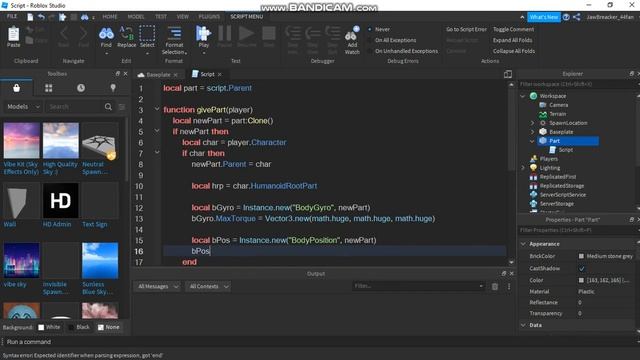Click the Toolbox search magnifier icon
The height and width of the screenshot is (360, 640).
pos(108,107)
